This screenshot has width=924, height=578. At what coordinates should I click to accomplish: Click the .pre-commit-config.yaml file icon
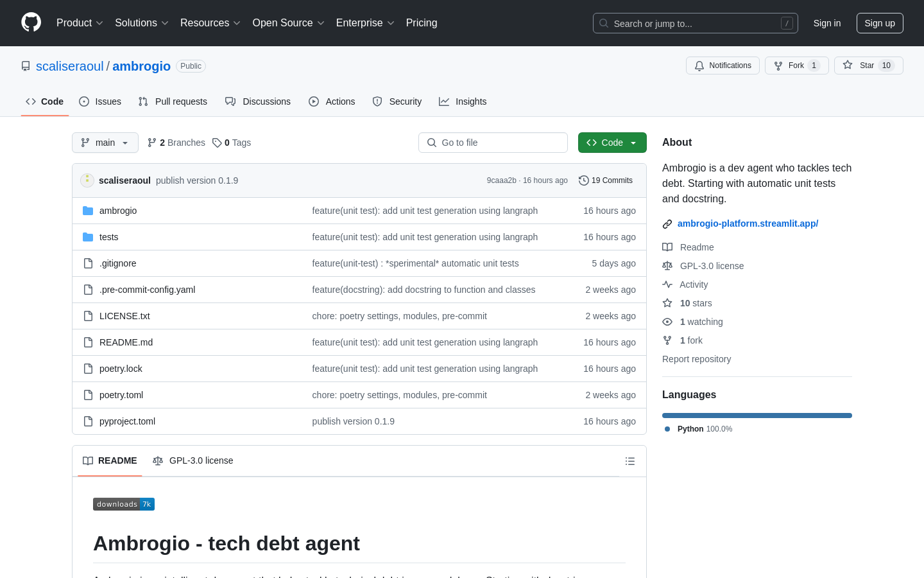(x=88, y=290)
